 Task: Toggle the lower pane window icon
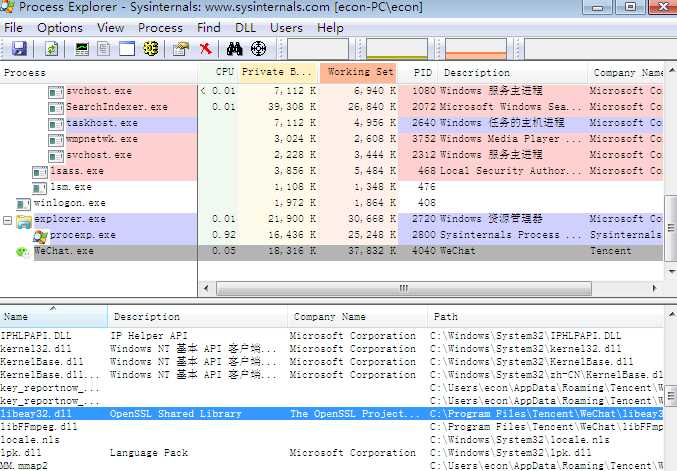pyautogui.click(x=127, y=49)
